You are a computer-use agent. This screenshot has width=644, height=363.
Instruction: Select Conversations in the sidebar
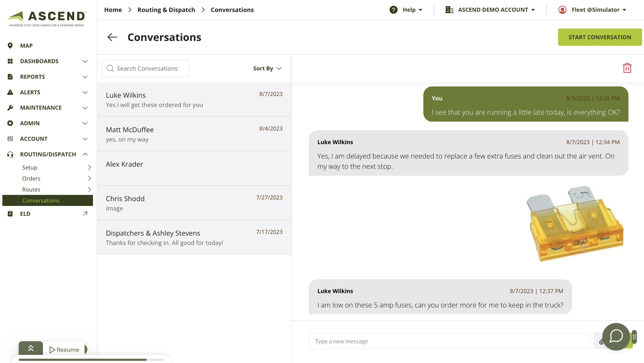pos(41,201)
